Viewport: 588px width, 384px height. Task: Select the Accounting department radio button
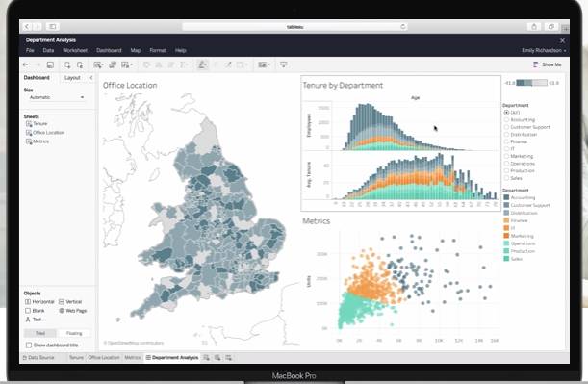[x=506, y=119]
